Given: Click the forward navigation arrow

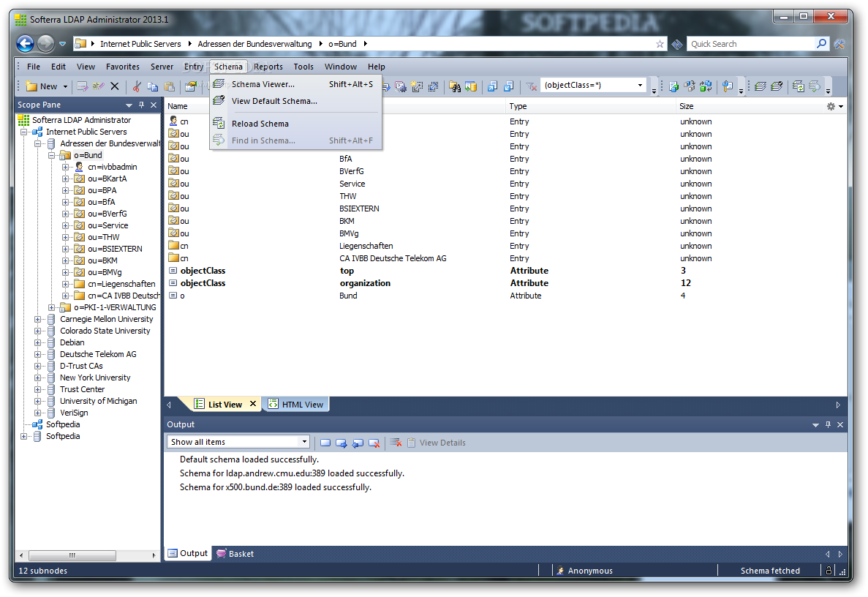Looking at the screenshot, I should [45, 44].
